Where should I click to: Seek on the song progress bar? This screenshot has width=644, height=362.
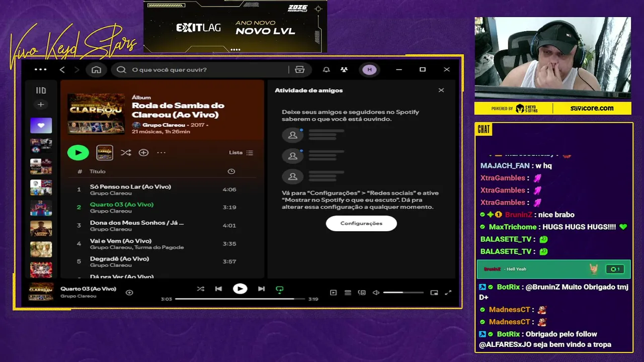point(240,299)
